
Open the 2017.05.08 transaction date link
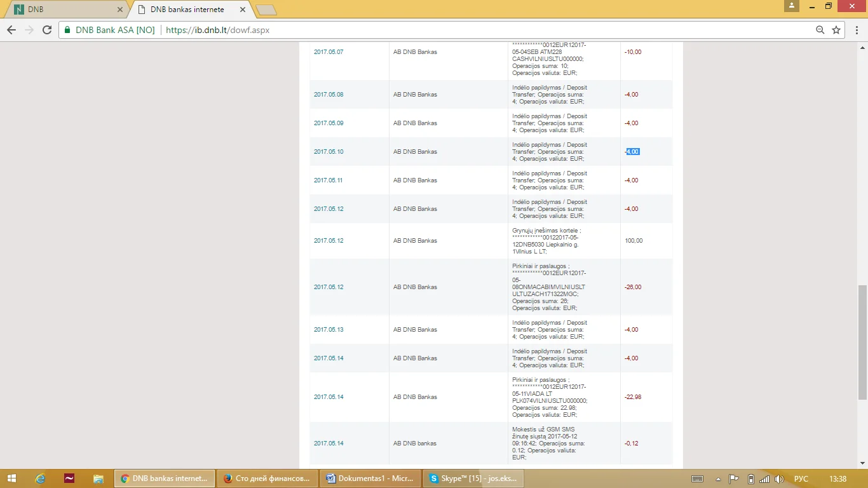(x=329, y=95)
